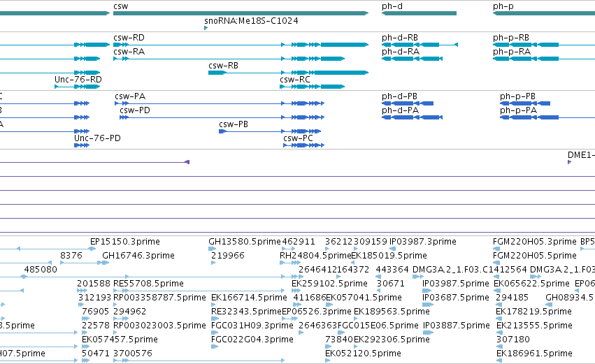The width and height of the screenshot is (595, 364).
Task: Select the FGC022G04.3prime EST label
Action: pos(252,340)
